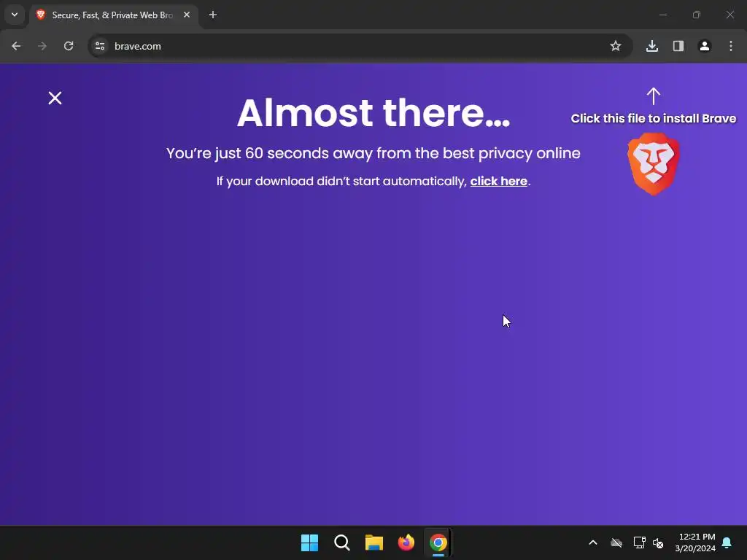Viewport: 747px width, 560px height.
Task: Restore down the Chrome window
Action: 697,15
